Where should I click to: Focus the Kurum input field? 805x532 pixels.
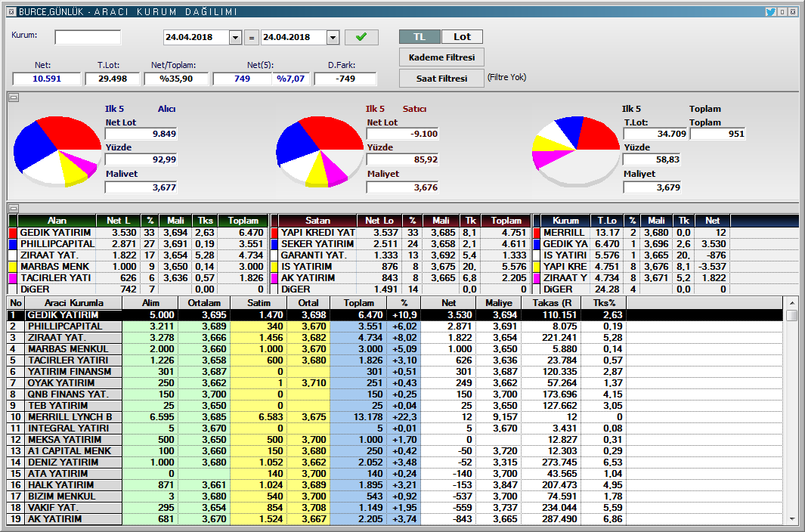pyautogui.click(x=88, y=37)
